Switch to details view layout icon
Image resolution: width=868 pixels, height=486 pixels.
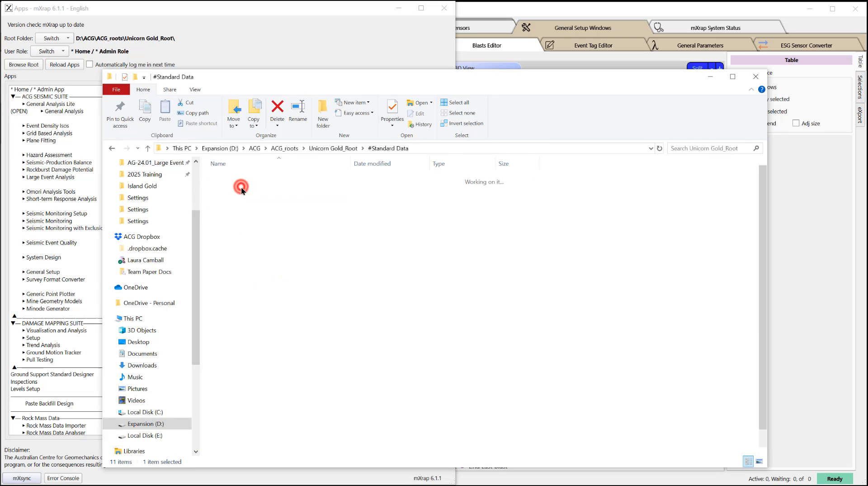click(x=748, y=462)
